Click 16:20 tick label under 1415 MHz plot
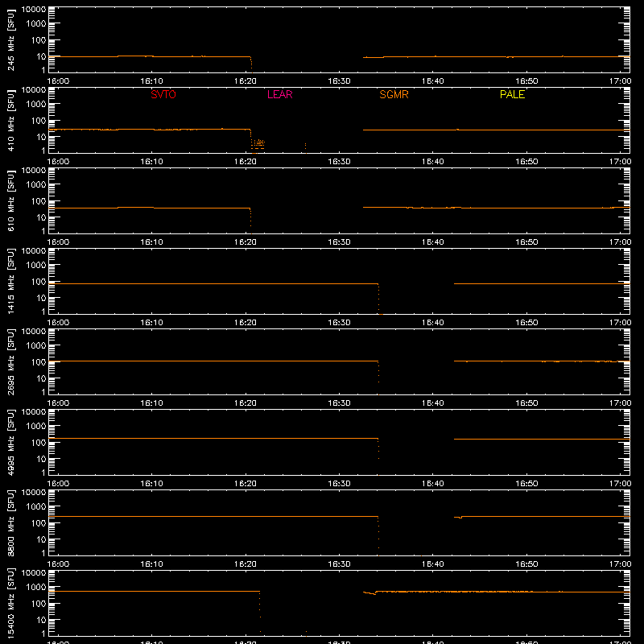The image size is (644, 644). coord(246,323)
